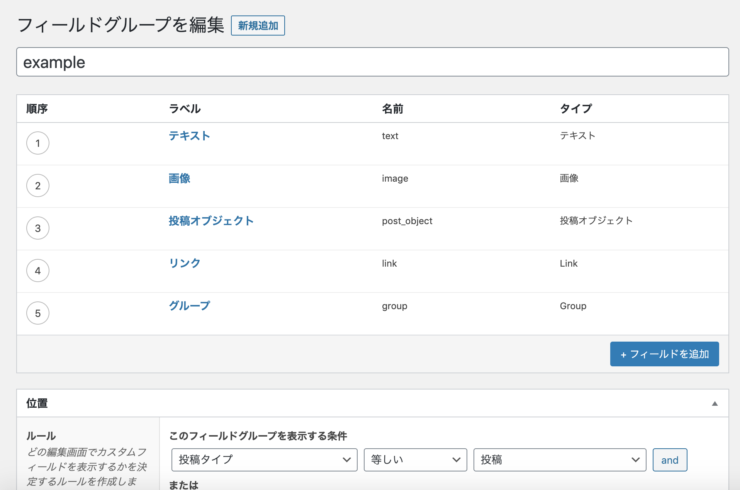Click the and rule button
The width and height of the screenshot is (740, 490).
coord(670,460)
